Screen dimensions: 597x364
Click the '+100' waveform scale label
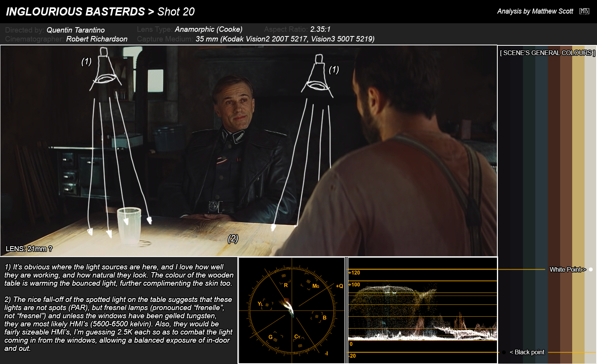[x=354, y=285]
